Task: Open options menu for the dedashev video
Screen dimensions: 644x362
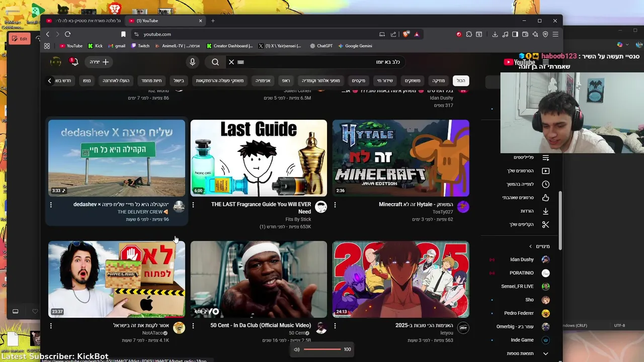Action: coord(51,205)
